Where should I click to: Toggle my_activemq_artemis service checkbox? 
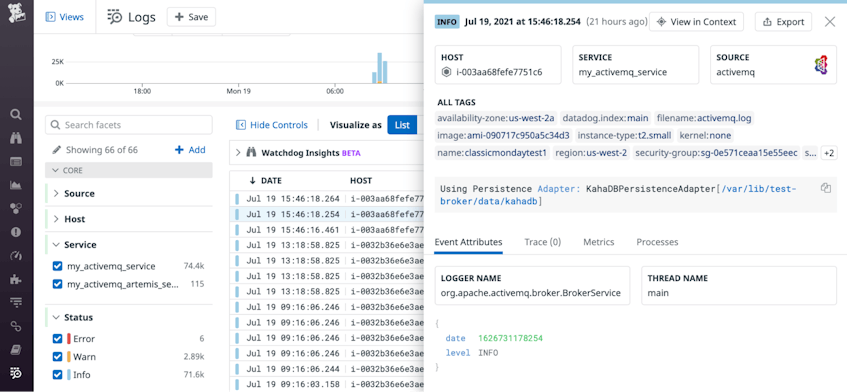pos(57,284)
